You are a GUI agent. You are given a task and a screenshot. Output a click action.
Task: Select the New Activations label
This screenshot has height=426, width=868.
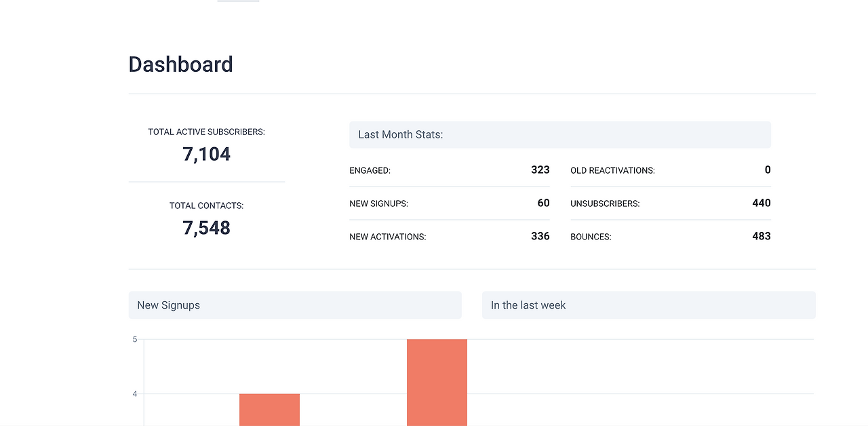[x=387, y=237]
